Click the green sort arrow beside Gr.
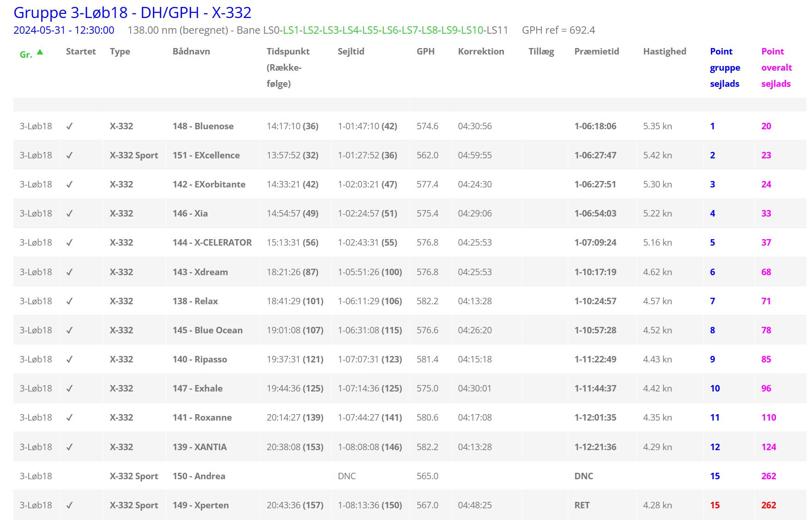Screen dimensions: 812x524 pos(40,52)
